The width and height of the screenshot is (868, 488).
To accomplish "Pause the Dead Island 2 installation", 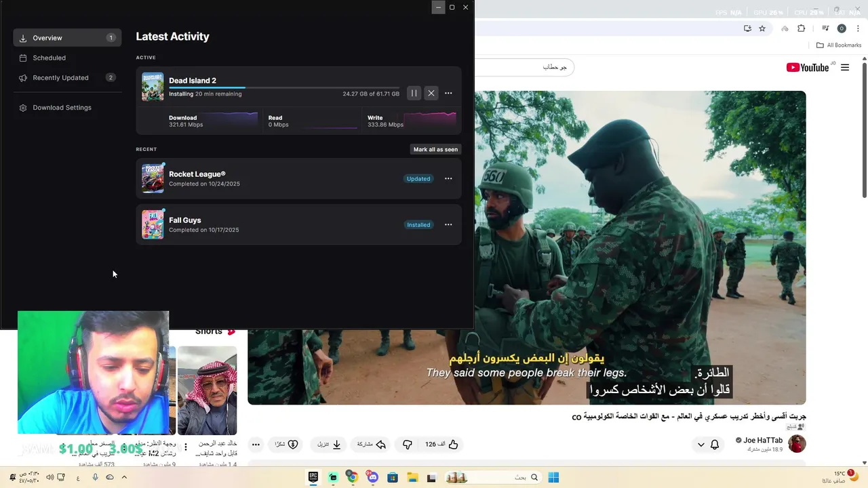I will [x=414, y=93].
